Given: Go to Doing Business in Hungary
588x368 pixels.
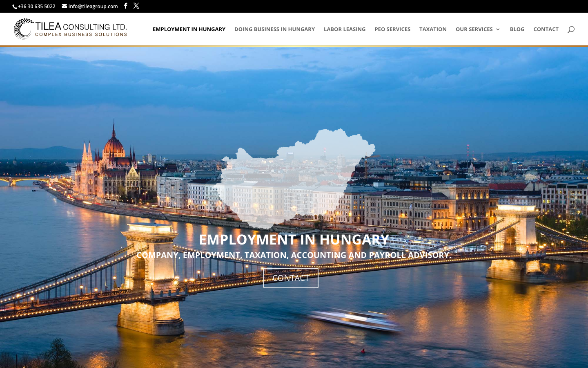Looking at the screenshot, I should tap(274, 29).
